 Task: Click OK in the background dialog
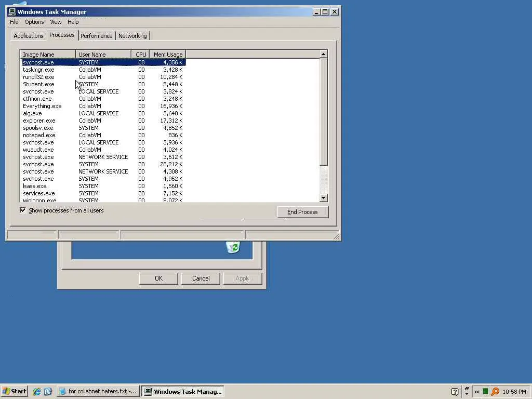click(158, 278)
